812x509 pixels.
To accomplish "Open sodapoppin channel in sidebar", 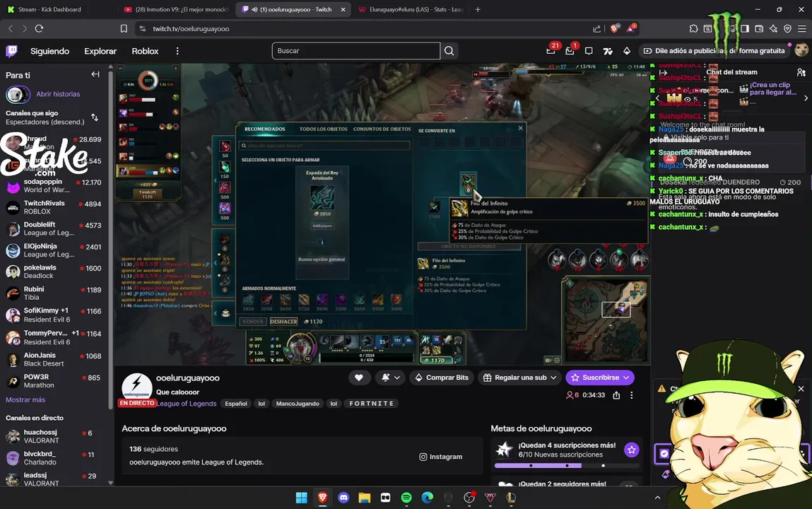I will [54, 186].
